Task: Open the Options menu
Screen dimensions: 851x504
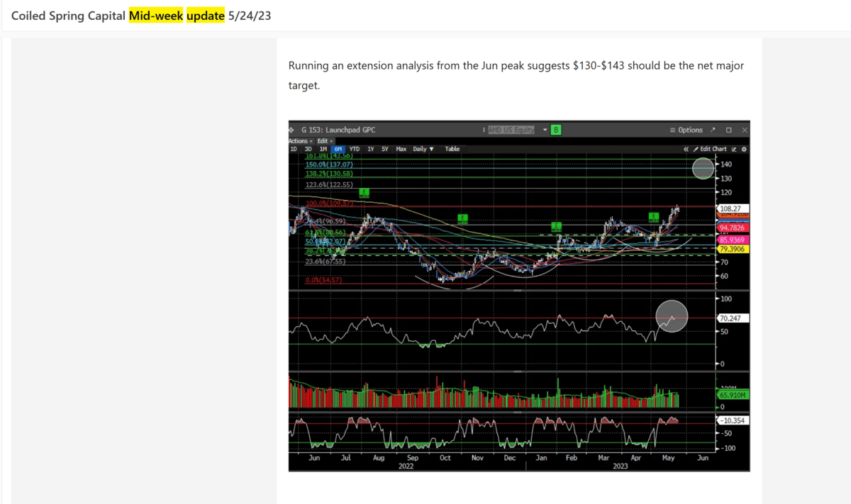Action: click(x=686, y=130)
